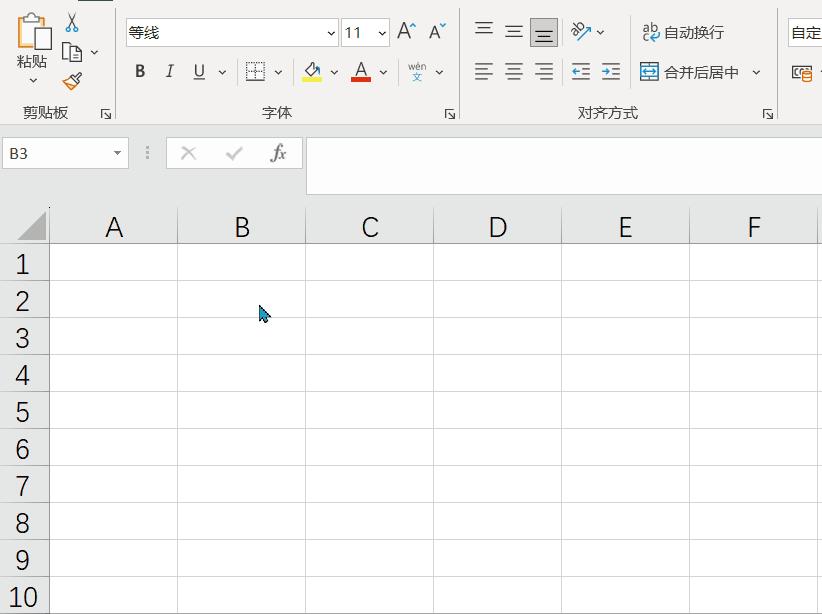This screenshot has width=822, height=614.
Task: Open Insert Function fx dialog
Action: [x=278, y=153]
